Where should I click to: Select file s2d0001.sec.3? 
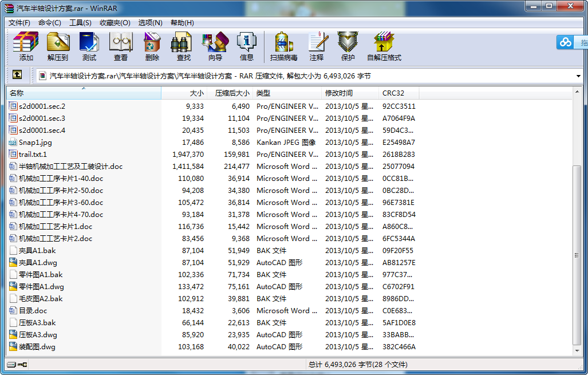click(42, 118)
